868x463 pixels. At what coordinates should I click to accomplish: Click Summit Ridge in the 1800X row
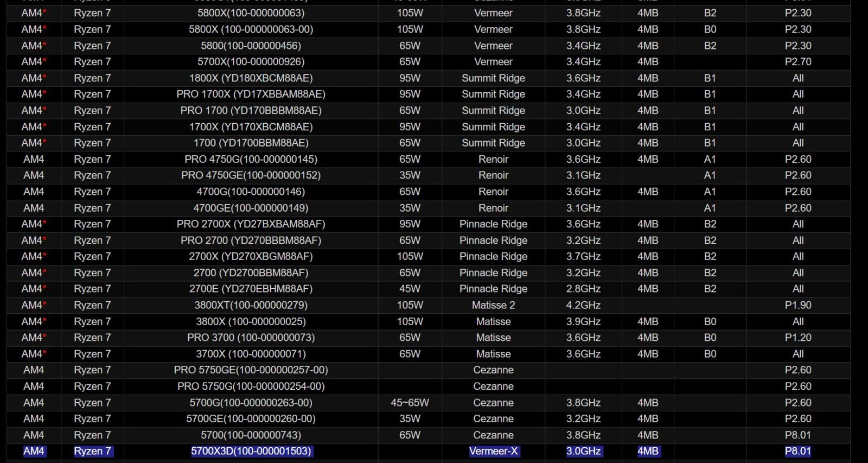[493, 78]
